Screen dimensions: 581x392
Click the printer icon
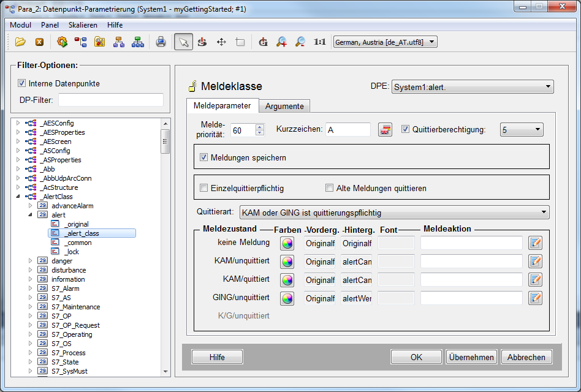(161, 42)
